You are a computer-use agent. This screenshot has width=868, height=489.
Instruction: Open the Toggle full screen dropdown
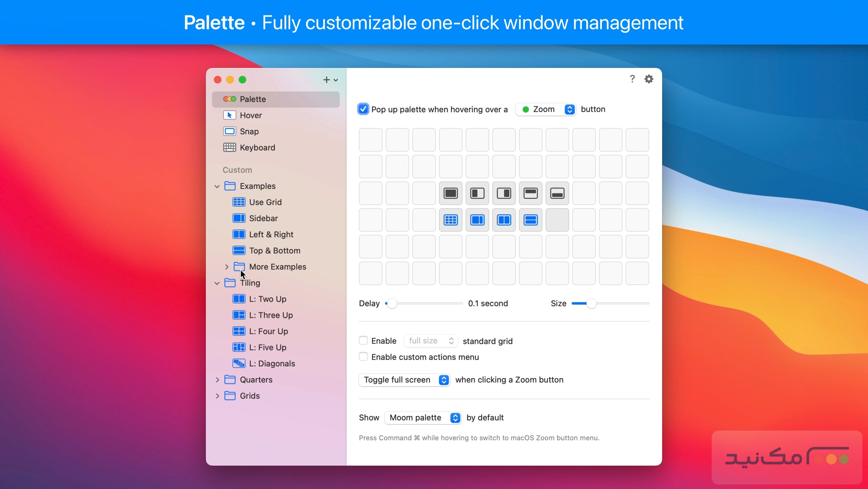(x=405, y=380)
